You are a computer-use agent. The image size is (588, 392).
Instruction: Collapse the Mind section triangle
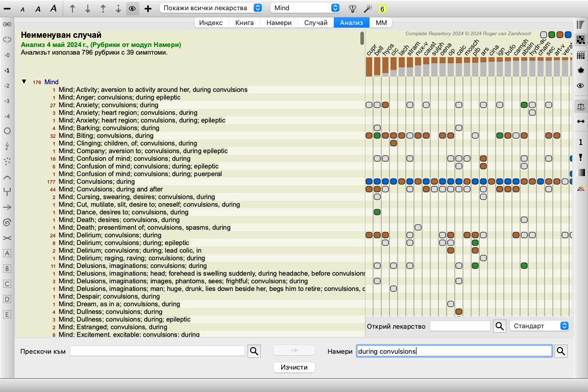24,82
